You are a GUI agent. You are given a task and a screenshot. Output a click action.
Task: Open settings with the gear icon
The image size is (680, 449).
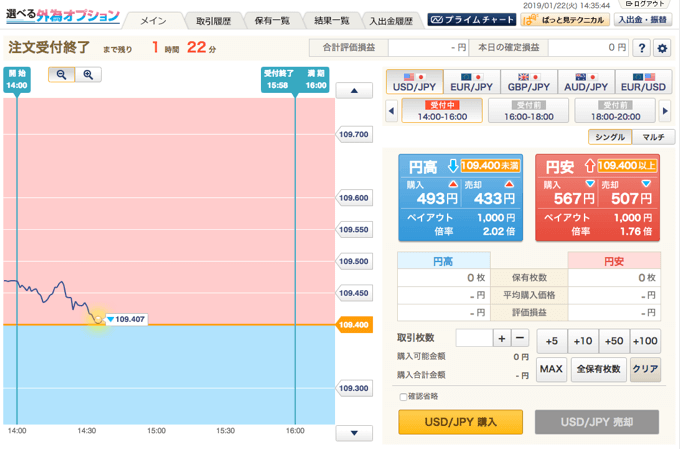click(662, 48)
